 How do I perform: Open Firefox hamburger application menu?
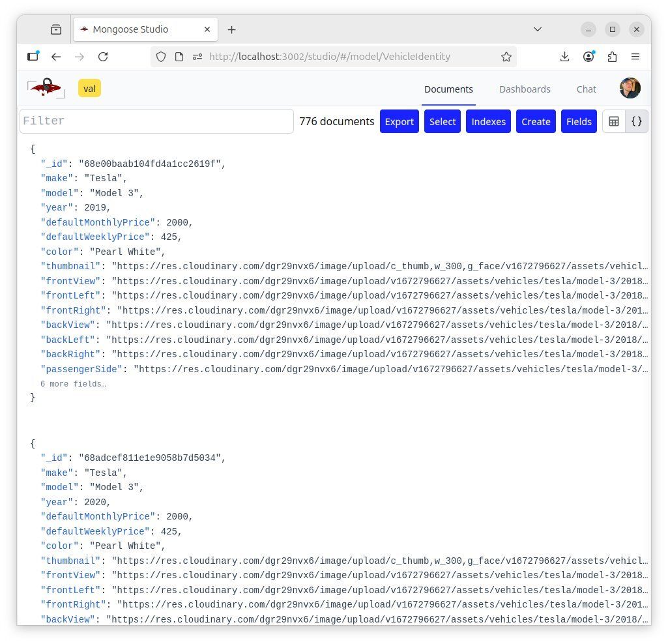pos(635,57)
